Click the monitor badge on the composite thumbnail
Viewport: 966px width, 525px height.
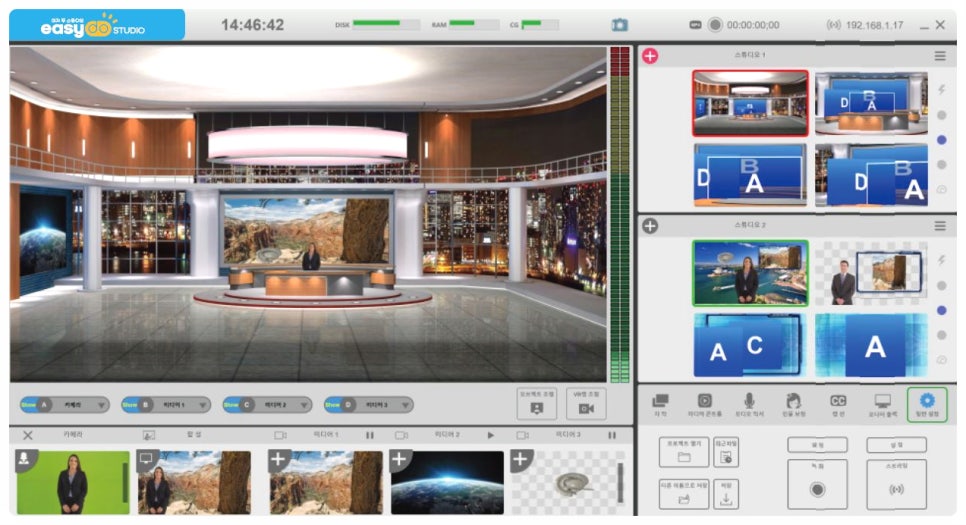[x=147, y=459]
